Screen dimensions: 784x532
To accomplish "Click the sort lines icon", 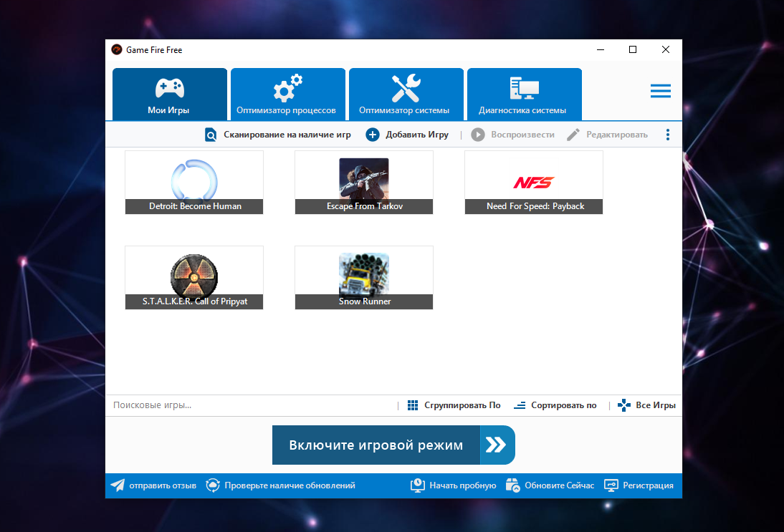I will coord(520,405).
